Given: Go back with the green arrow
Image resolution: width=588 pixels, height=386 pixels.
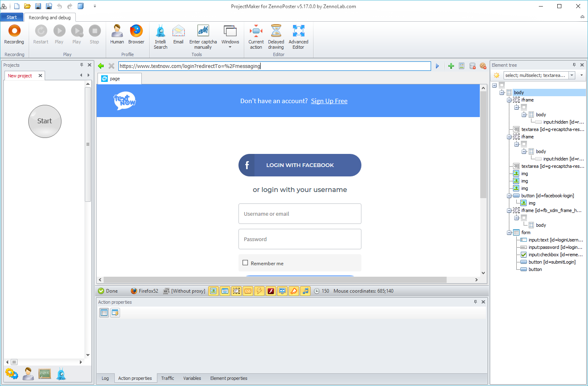Looking at the screenshot, I should click(101, 66).
